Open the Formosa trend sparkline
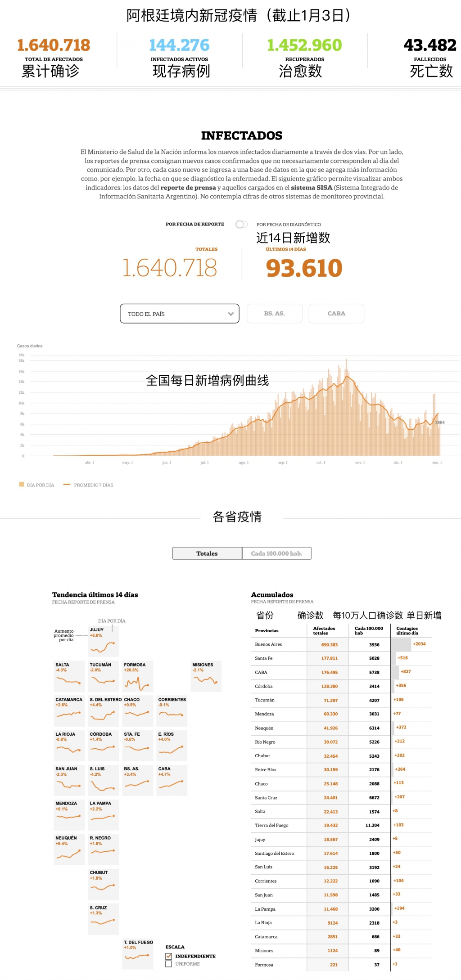The image size is (461, 980). tap(138, 676)
